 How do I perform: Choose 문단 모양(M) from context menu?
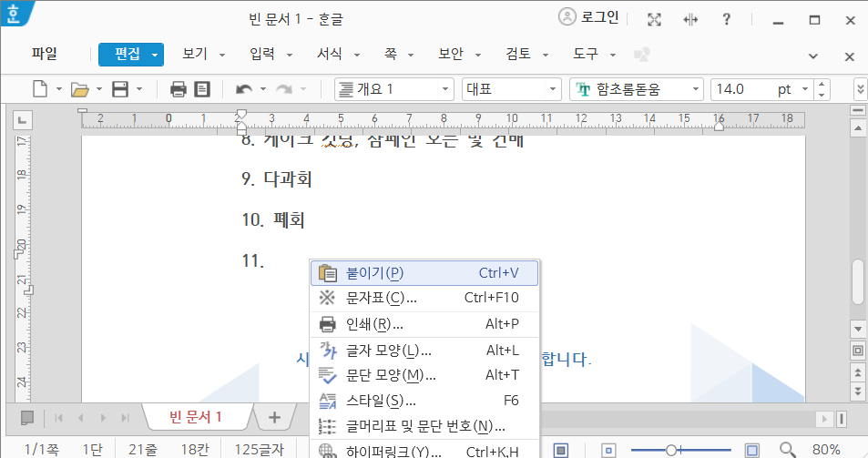click(424, 375)
